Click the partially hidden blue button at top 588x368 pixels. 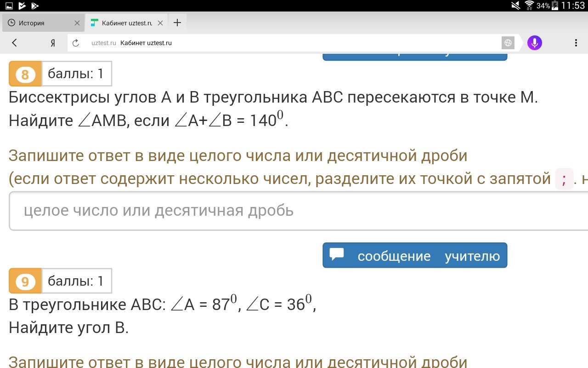[414, 57]
